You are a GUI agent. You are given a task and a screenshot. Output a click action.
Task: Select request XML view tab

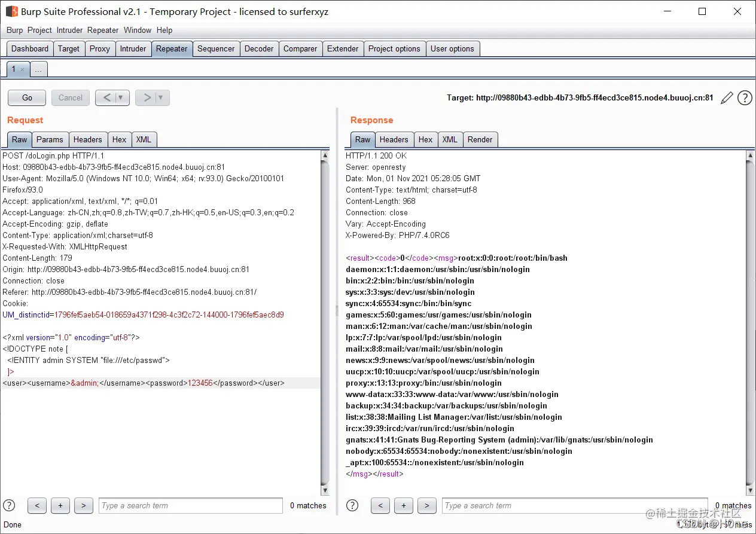point(144,139)
